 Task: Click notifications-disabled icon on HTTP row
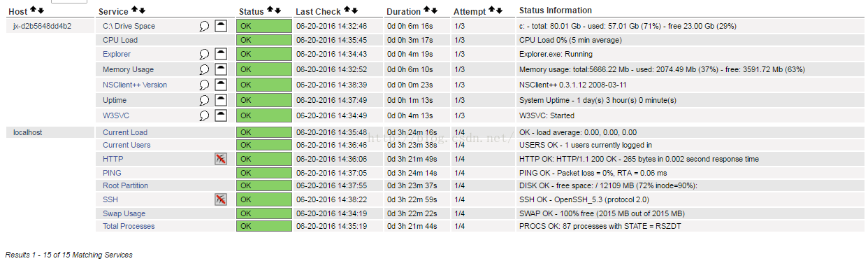(221, 159)
